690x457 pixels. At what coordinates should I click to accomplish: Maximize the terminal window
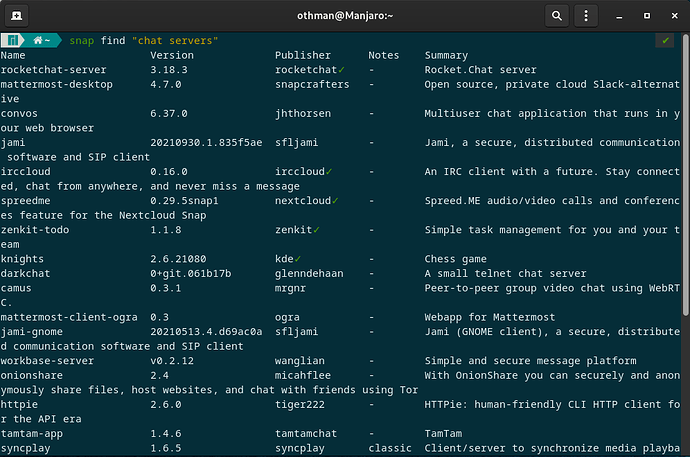tap(646, 16)
